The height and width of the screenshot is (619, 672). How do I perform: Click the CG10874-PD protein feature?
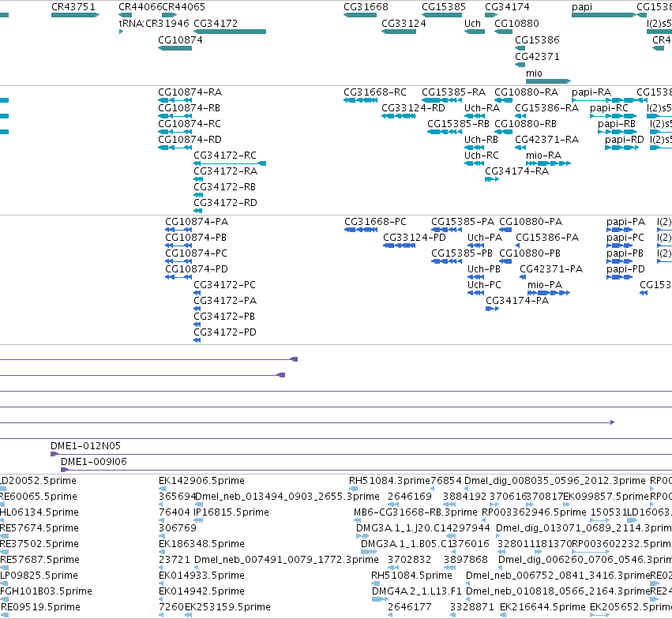[x=178, y=277]
